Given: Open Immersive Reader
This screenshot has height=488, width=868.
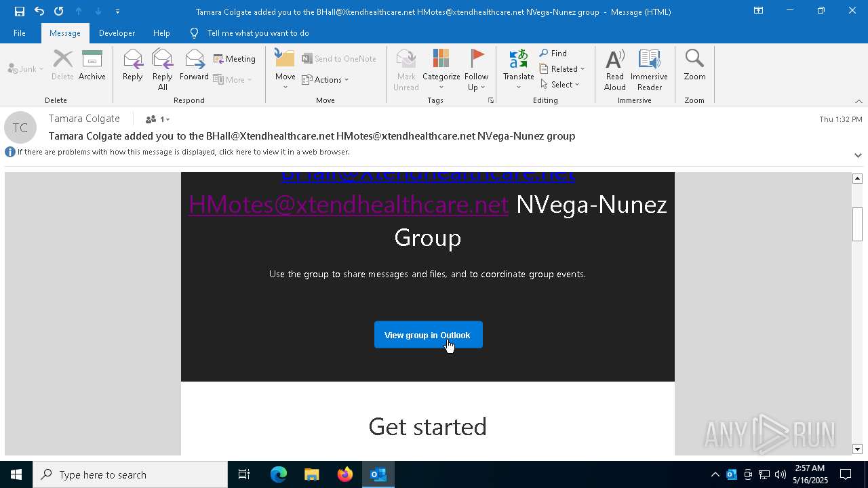Looking at the screenshot, I should pyautogui.click(x=650, y=70).
